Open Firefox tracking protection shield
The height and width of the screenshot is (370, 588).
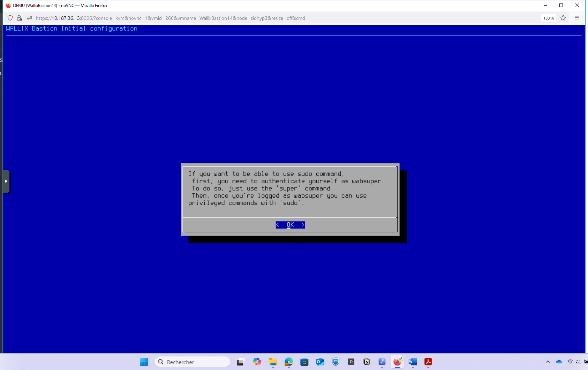(10, 18)
